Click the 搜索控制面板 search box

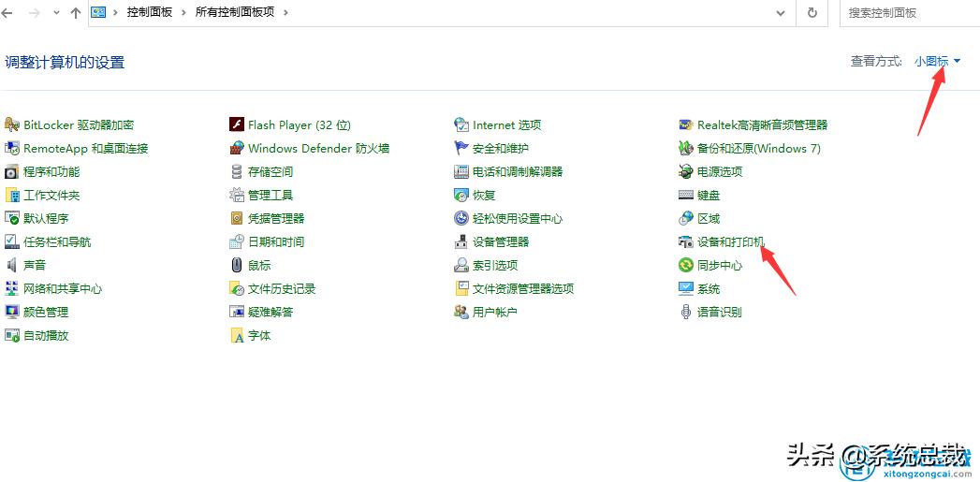(x=910, y=12)
